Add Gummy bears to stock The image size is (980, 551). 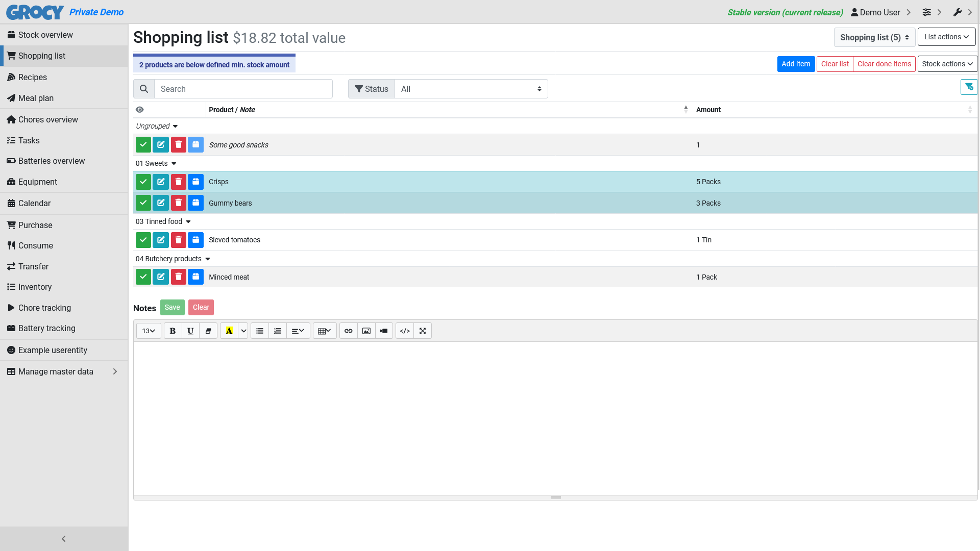tap(195, 203)
